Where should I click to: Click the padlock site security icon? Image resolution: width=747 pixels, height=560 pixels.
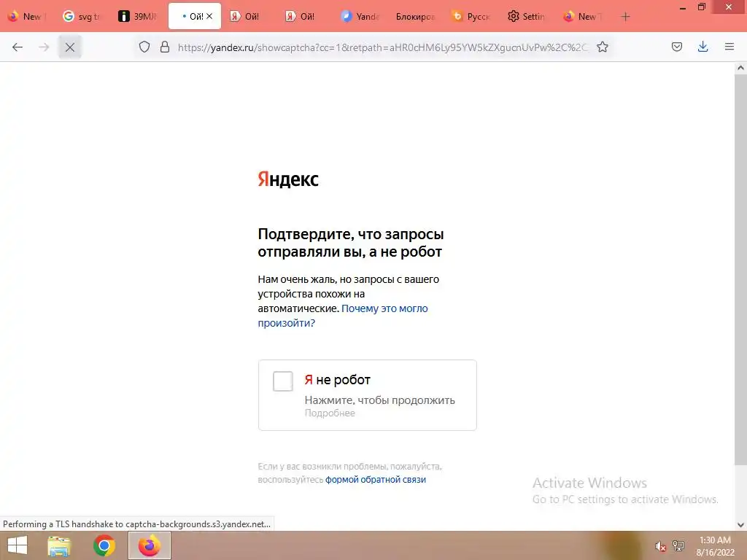point(165,47)
